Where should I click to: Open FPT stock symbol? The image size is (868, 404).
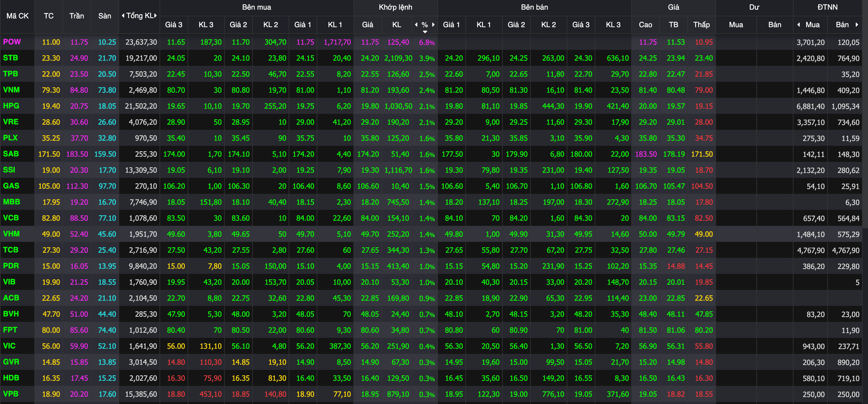point(10,330)
